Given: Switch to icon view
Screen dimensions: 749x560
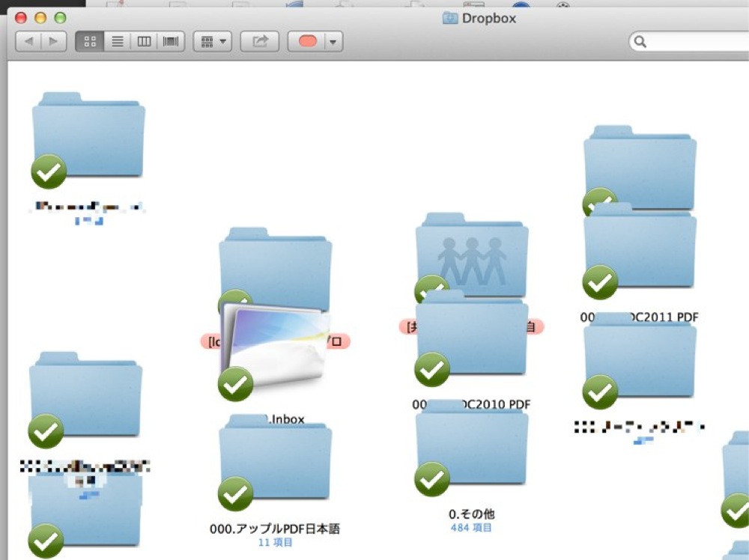Looking at the screenshot, I should click(x=90, y=41).
